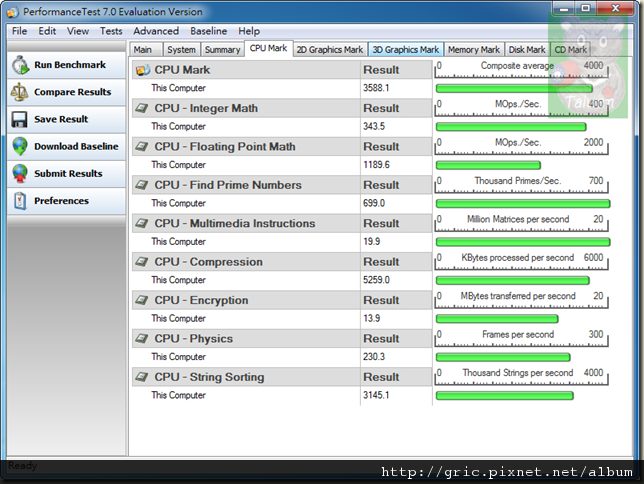Open the File menu
This screenshot has width=644, height=484.
[19, 31]
